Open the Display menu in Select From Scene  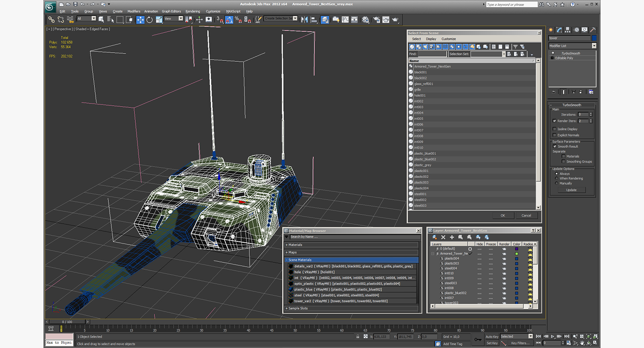click(x=431, y=39)
